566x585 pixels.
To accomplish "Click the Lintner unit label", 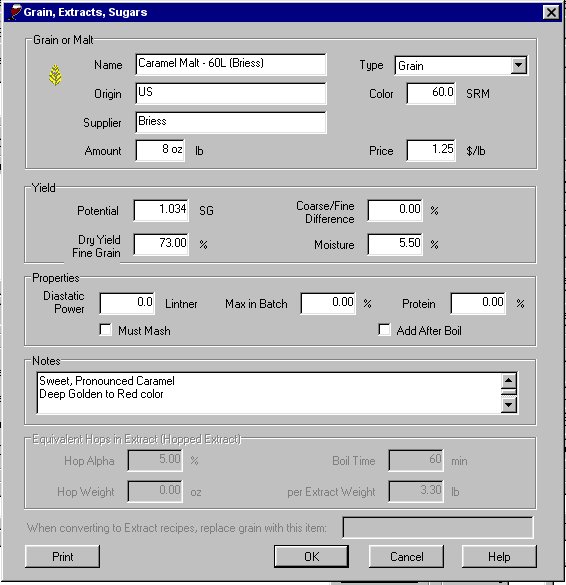I will click(181, 304).
